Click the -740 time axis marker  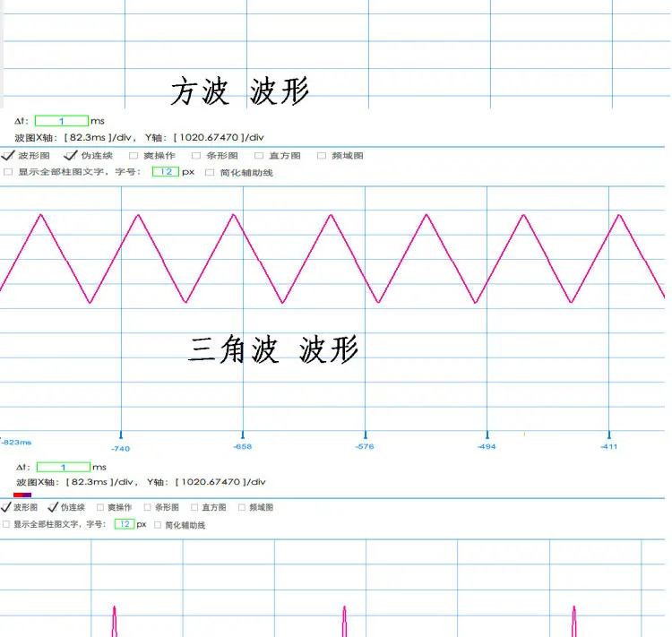pyautogui.click(x=120, y=448)
